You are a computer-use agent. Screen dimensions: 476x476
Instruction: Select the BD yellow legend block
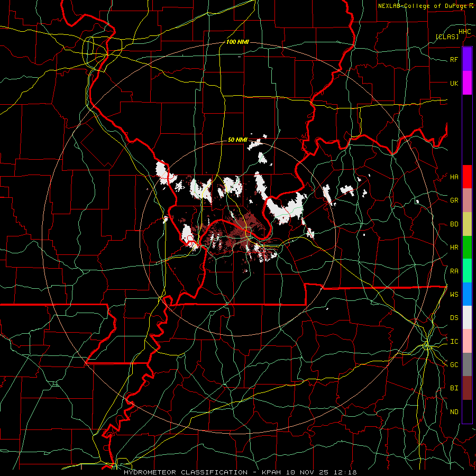467,224
